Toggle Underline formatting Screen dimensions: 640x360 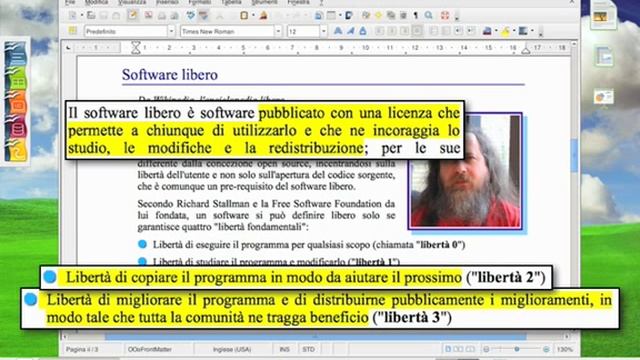tap(363, 31)
